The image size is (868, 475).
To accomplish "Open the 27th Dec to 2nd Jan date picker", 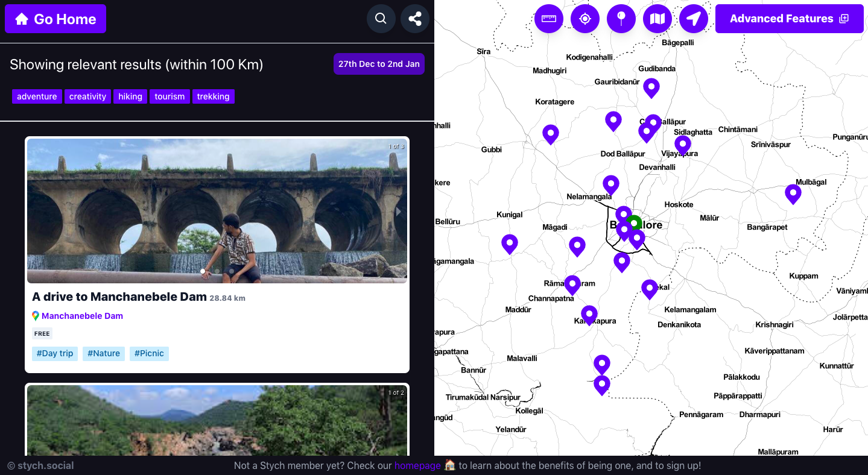I will (x=379, y=64).
